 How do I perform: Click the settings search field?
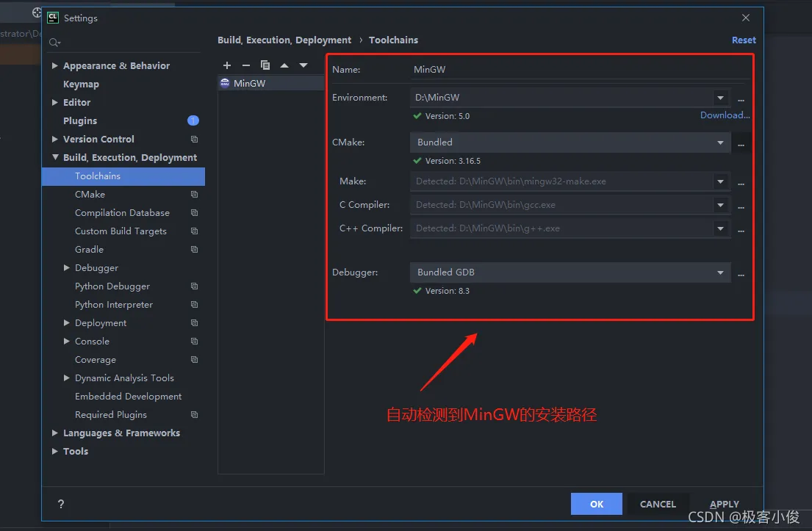click(x=124, y=43)
